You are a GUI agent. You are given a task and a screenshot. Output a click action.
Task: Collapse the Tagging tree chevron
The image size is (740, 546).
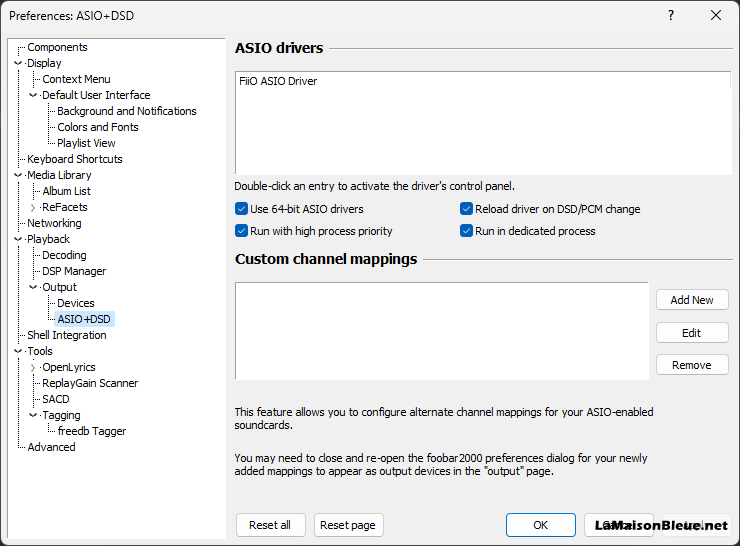coord(33,415)
